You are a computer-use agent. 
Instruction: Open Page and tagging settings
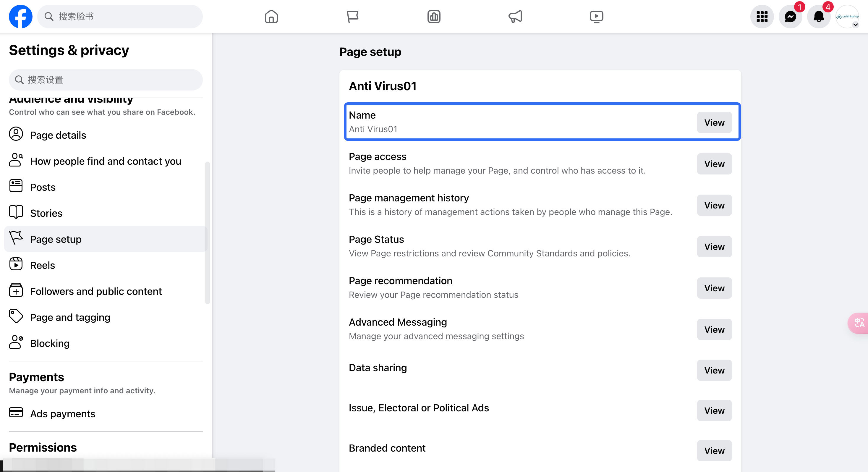106,317
